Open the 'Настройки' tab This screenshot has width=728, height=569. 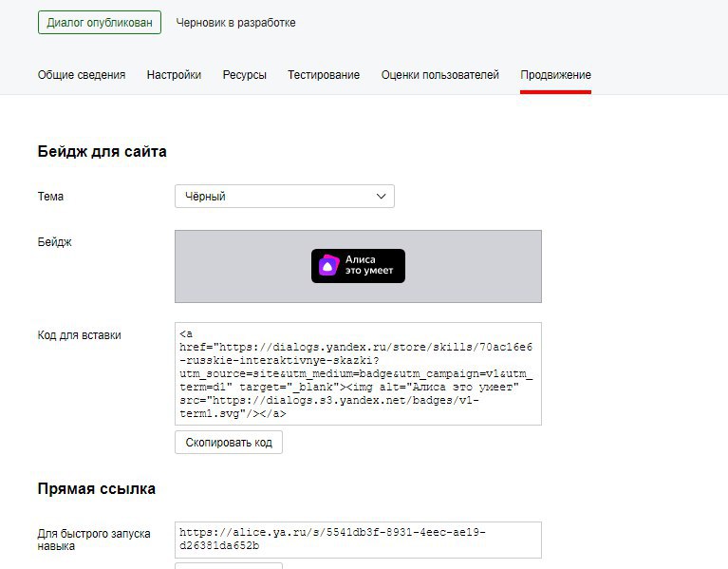coord(174,75)
